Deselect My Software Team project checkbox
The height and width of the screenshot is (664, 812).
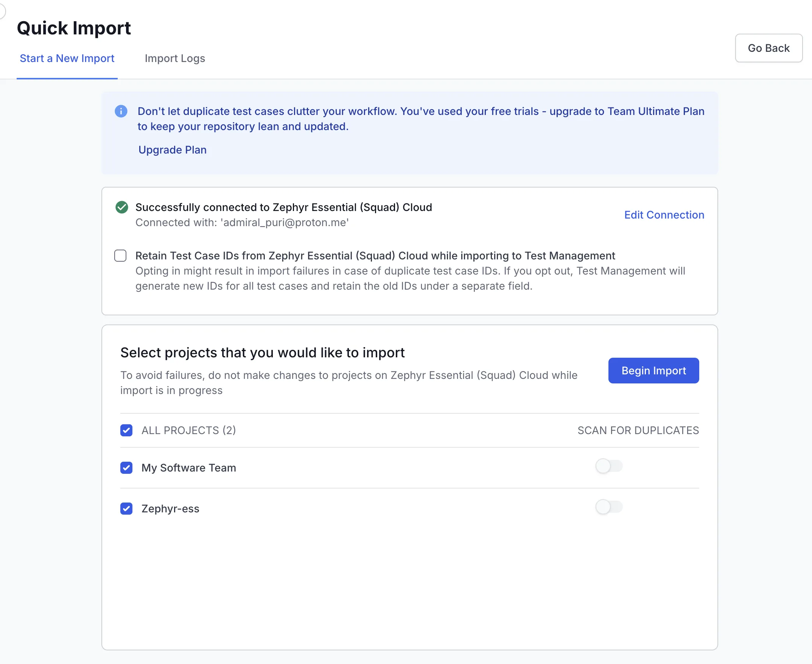[126, 467]
